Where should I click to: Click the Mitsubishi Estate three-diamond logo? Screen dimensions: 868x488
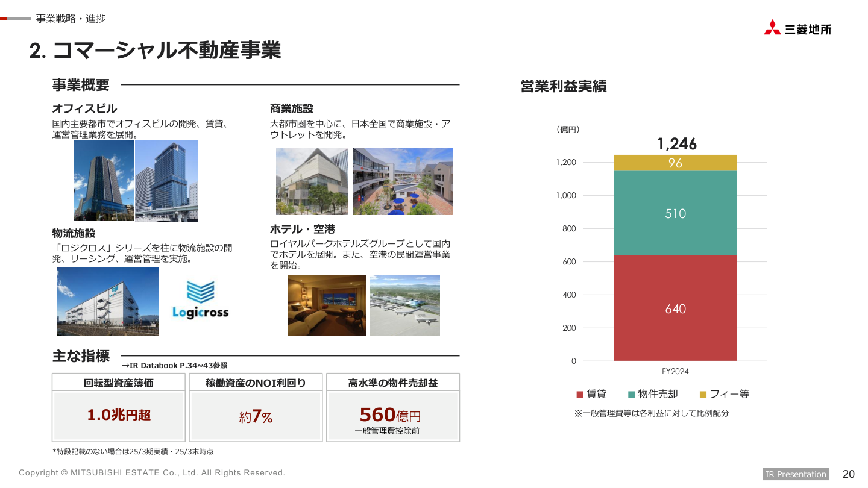point(772,28)
